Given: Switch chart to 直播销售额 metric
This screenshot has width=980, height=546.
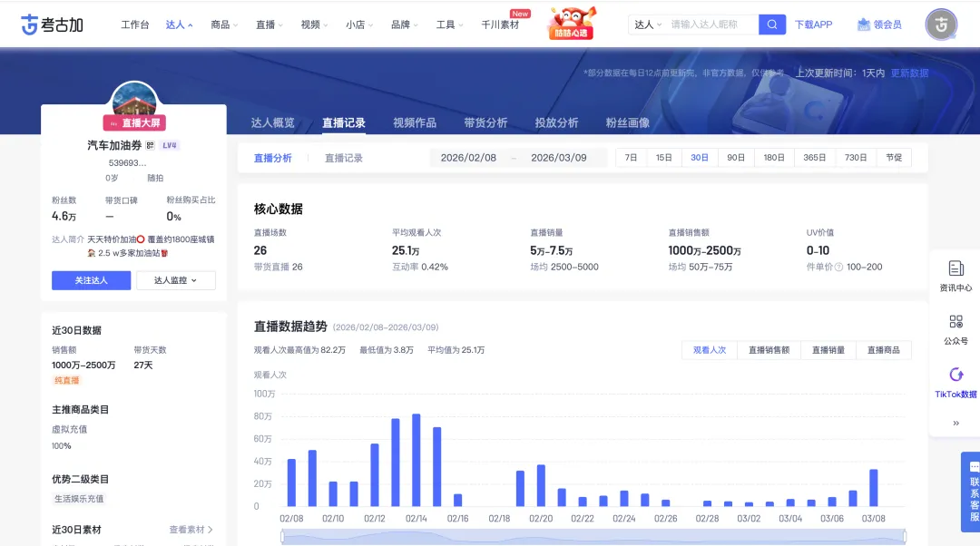Looking at the screenshot, I should tap(769, 350).
